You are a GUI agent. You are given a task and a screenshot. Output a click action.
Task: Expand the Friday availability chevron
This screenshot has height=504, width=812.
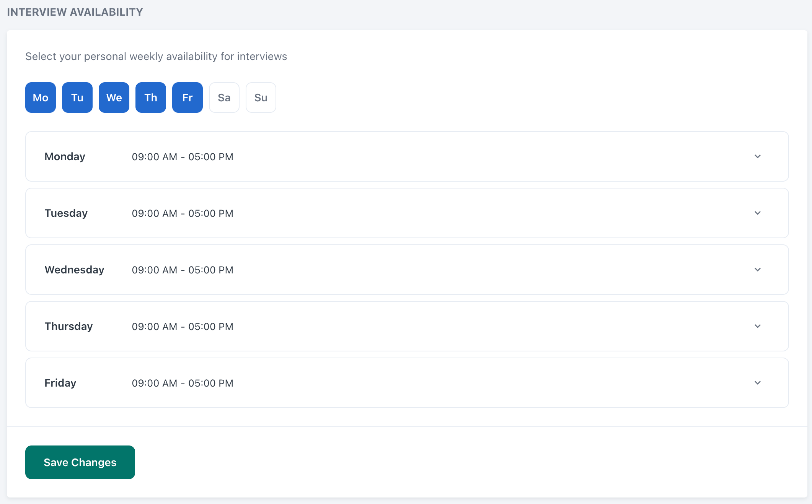tap(757, 383)
